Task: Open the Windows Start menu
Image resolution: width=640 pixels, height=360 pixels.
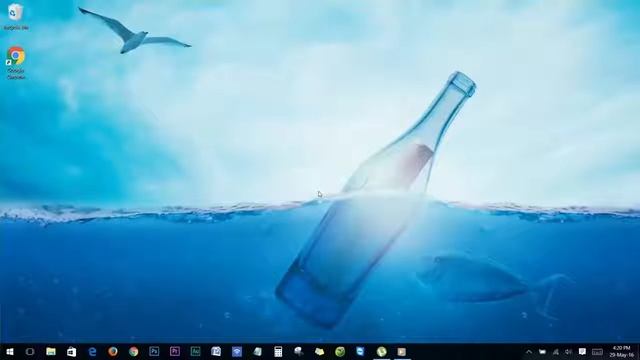Action: pyautogui.click(x=10, y=351)
